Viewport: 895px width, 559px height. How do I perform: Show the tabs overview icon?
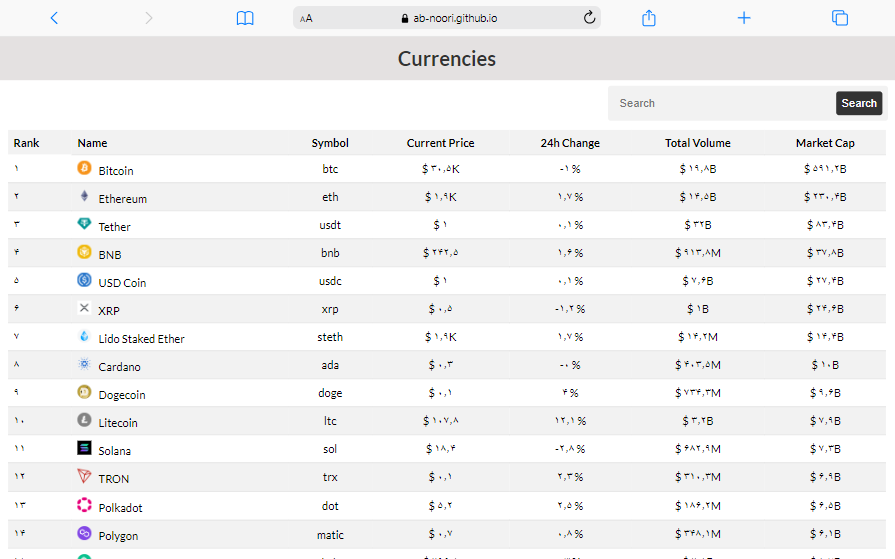840,18
